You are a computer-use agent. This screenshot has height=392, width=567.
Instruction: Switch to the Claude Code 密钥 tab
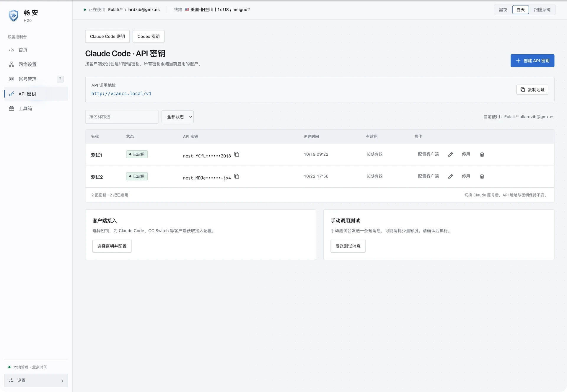[107, 36]
